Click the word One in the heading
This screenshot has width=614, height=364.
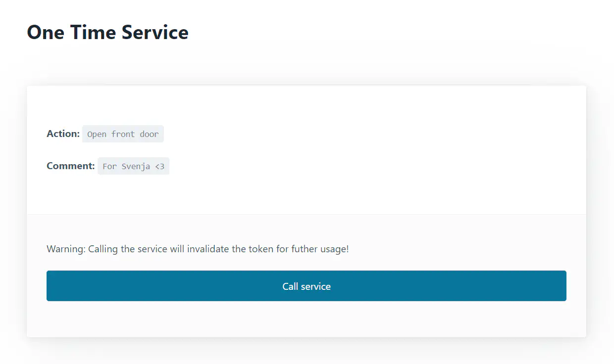tap(45, 33)
